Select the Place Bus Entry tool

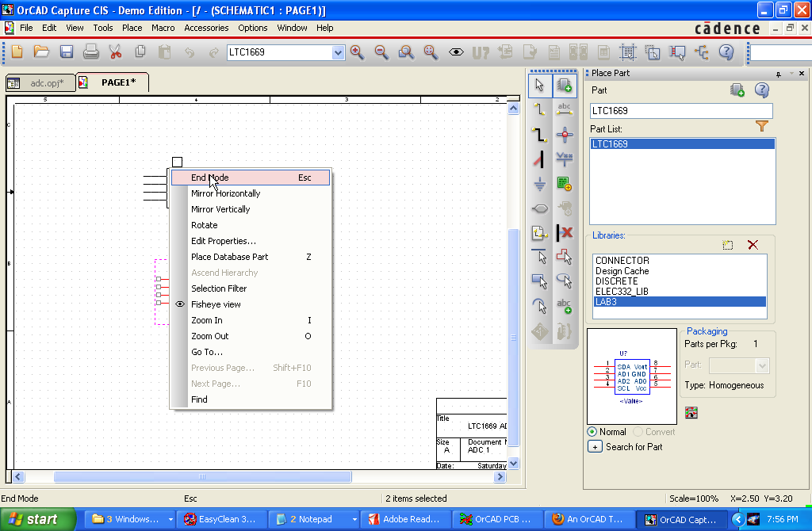point(539,159)
